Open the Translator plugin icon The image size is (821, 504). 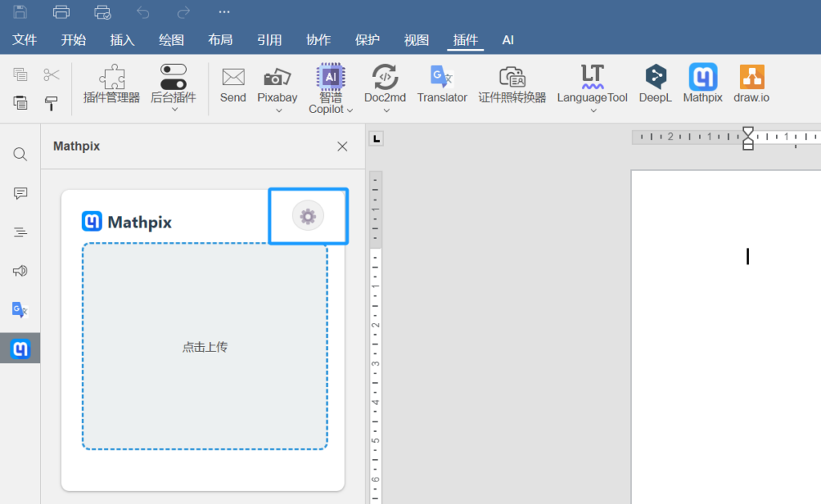click(442, 83)
